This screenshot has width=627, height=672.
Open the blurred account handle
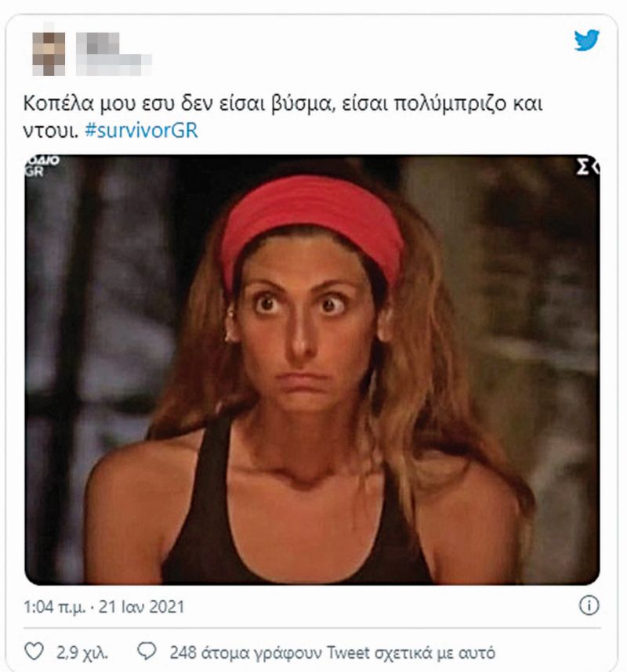[114, 65]
